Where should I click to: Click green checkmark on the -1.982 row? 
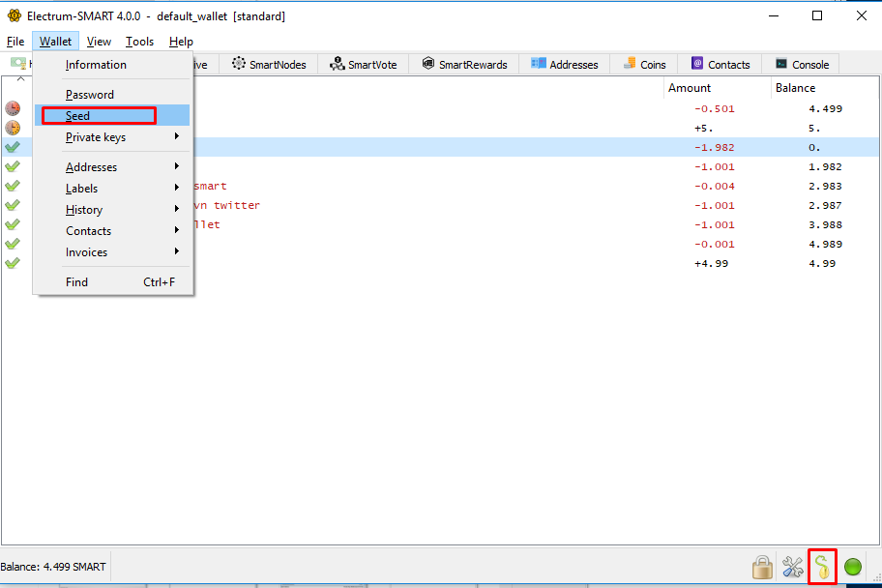tap(13, 147)
